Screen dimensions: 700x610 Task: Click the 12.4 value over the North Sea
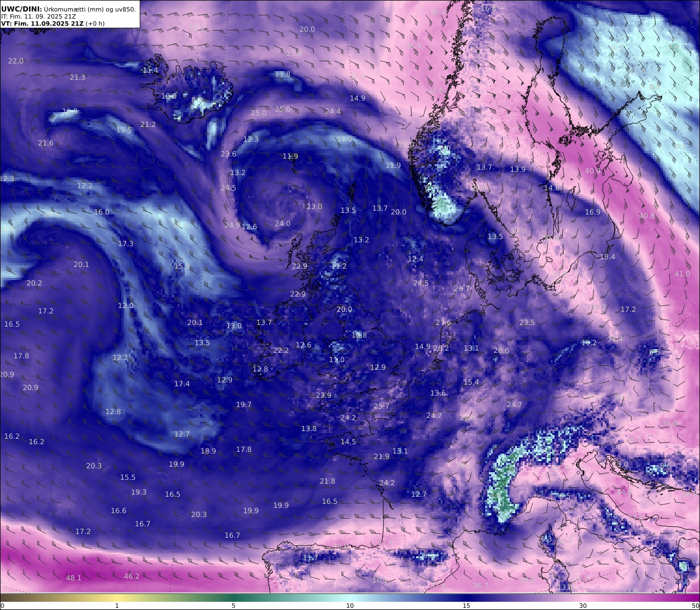click(x=416, y=259)
